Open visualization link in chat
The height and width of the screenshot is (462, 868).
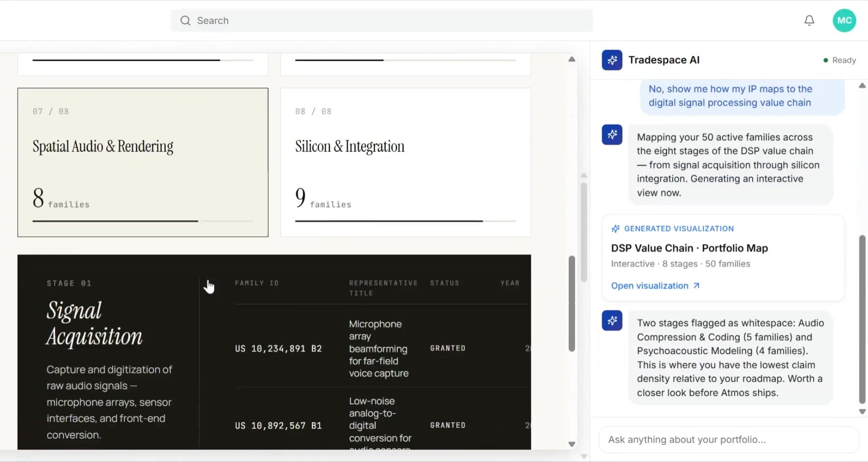pyautogui.click(x=655, y=286)
